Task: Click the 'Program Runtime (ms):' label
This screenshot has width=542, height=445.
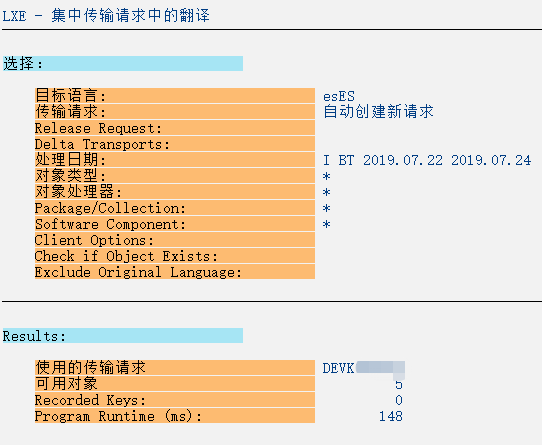Action: (175, 416)
